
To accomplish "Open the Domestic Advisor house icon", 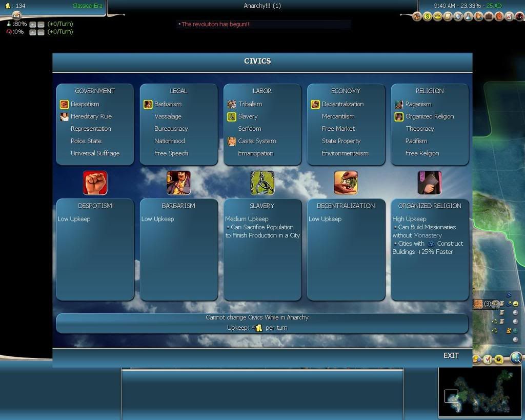I will (417, 16).
